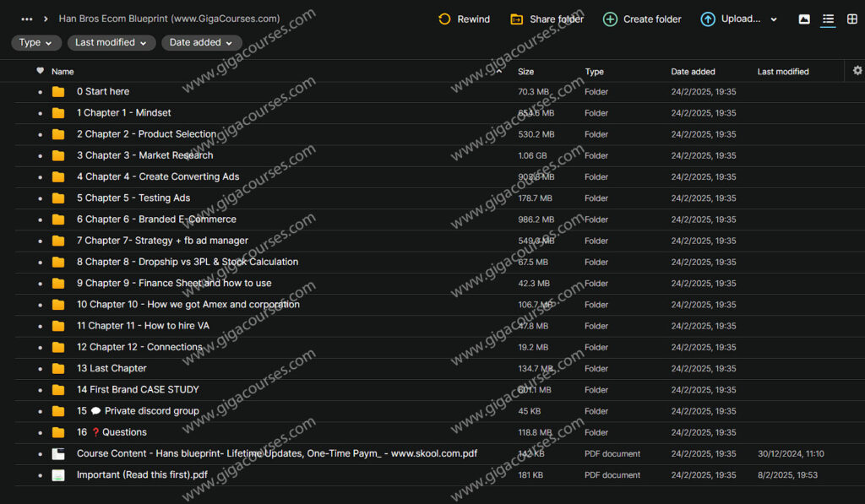Open the Rewind feature
This screenshot has height=504, width=865.
click(x=464, y=19)
